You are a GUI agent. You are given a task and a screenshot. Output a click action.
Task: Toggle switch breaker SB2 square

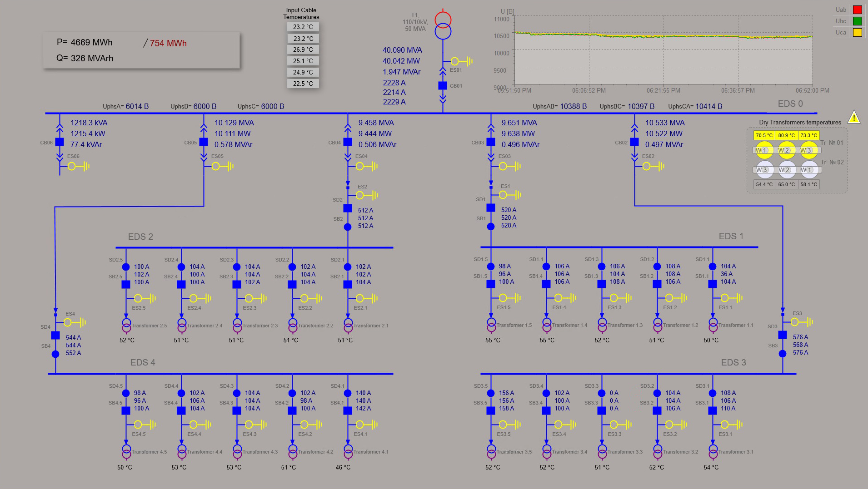click(348, 208)
